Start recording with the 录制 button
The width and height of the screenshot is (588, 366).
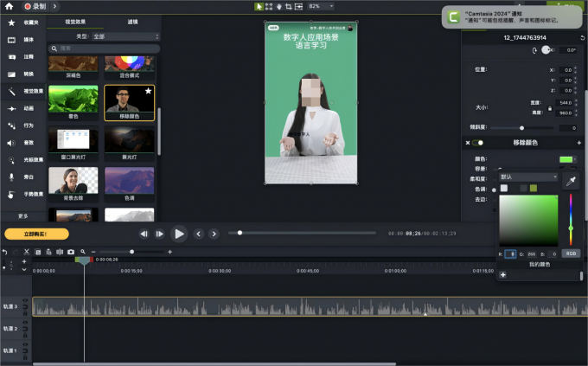pyautogui.click(x=35, y=6)
